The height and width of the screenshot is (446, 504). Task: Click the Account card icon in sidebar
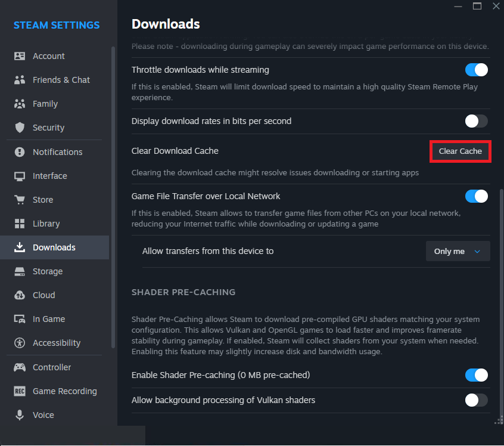20,56
